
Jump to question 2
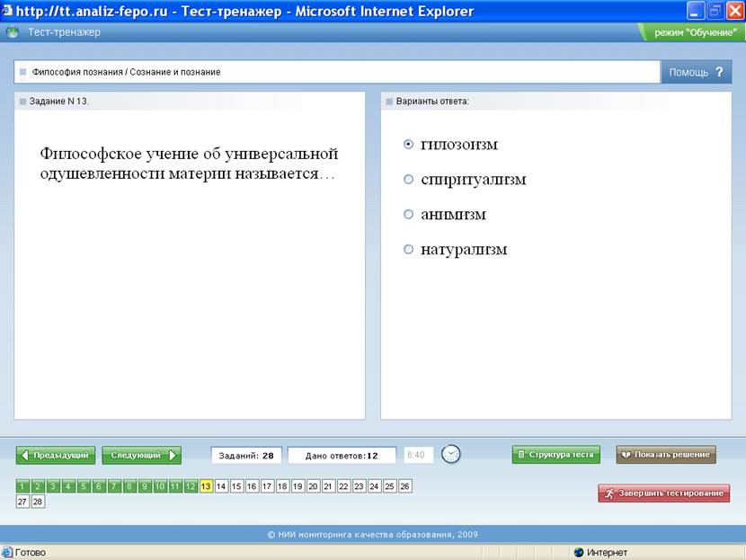click(x=38, y=486)
